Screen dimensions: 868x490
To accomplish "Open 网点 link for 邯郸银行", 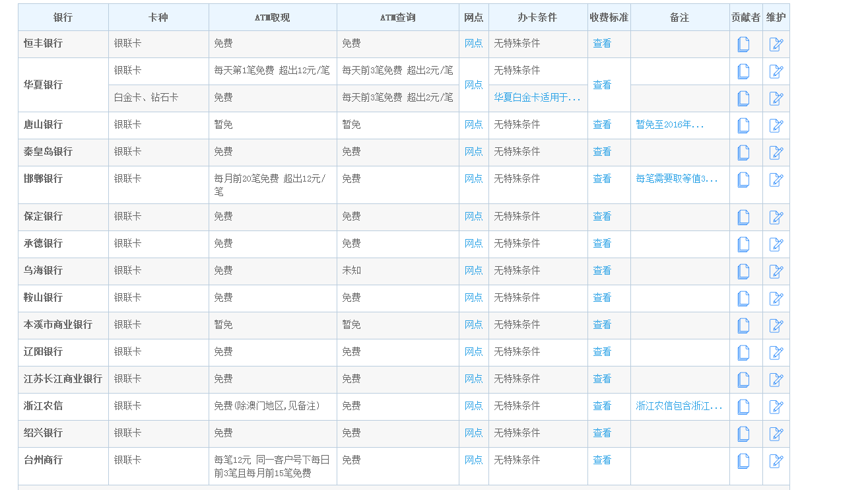I will point(473,178).
